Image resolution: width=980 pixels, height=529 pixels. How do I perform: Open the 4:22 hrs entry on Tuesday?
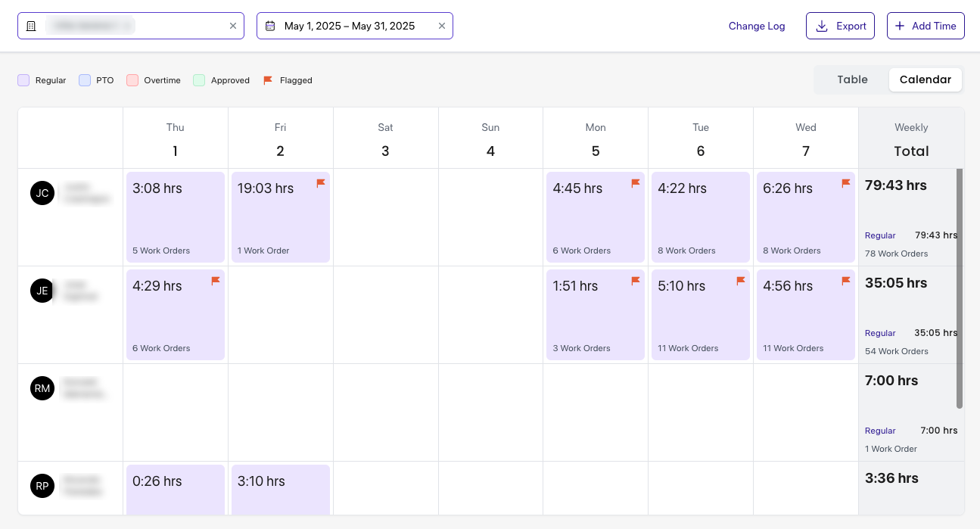coord(701,217)
